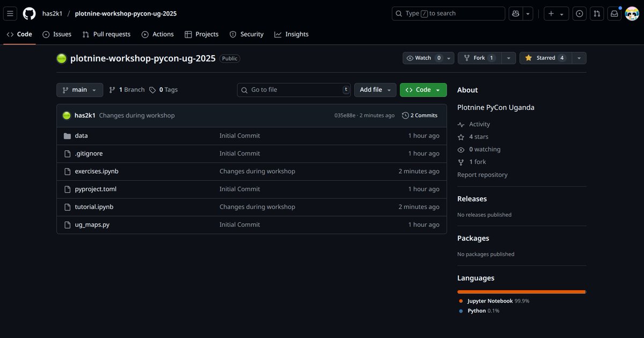Click file icon next to .gitignore
This screenshot has width=644, height=338.
67,153
